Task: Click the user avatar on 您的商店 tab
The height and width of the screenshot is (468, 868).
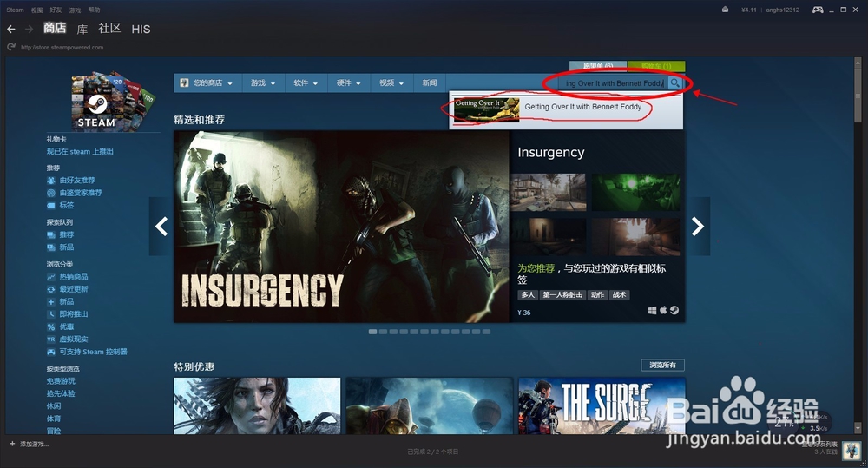Action: point(185,83)
